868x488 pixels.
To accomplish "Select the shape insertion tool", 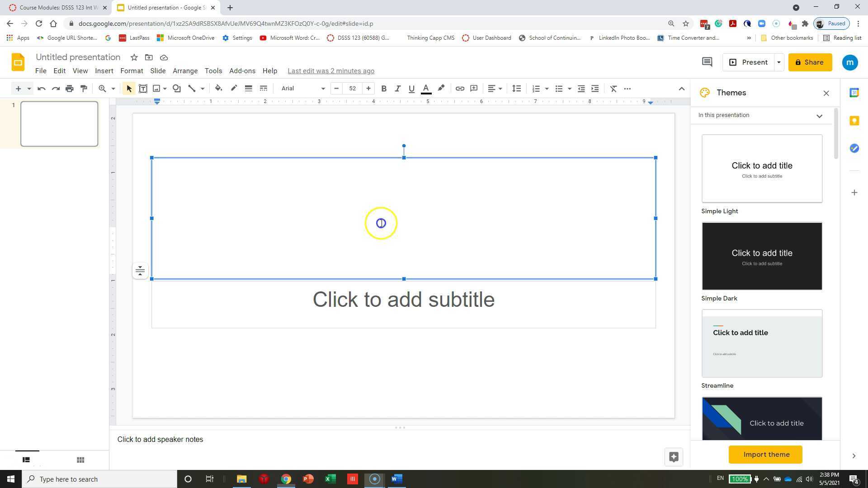I will (176, 88).
